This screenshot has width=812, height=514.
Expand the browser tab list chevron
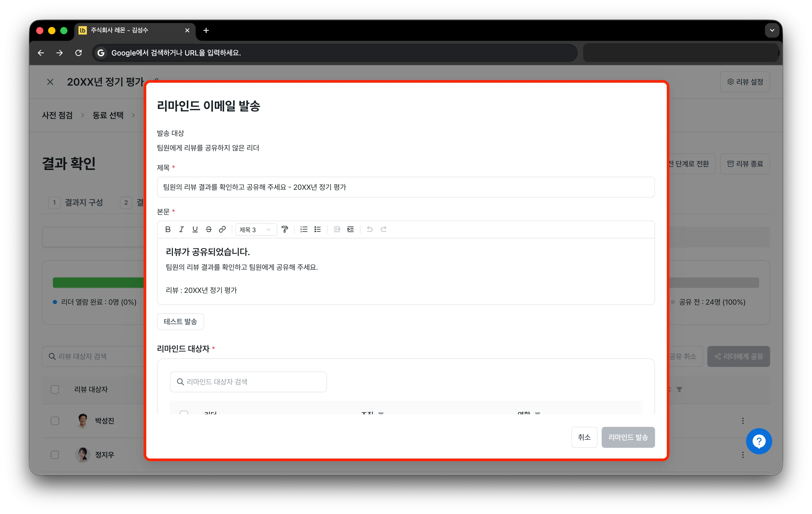[x=772, y=30]
